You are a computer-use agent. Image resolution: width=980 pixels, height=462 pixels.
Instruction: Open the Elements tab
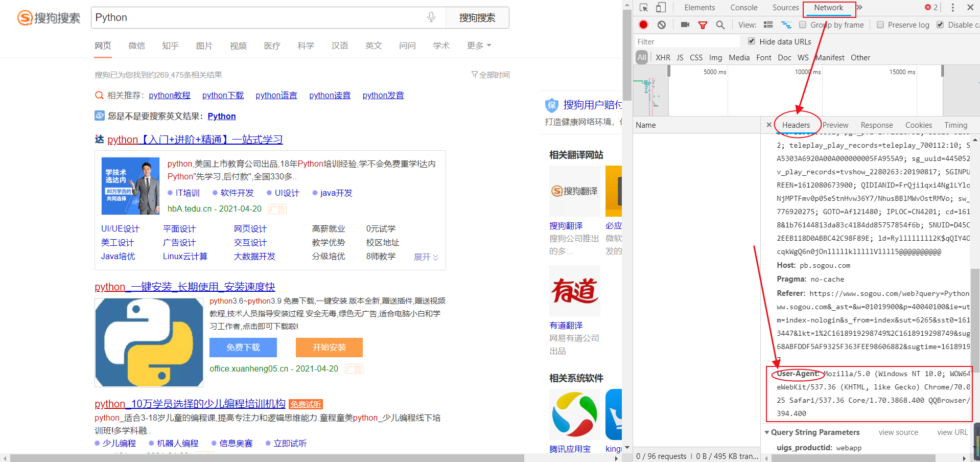tap(699, 8)
